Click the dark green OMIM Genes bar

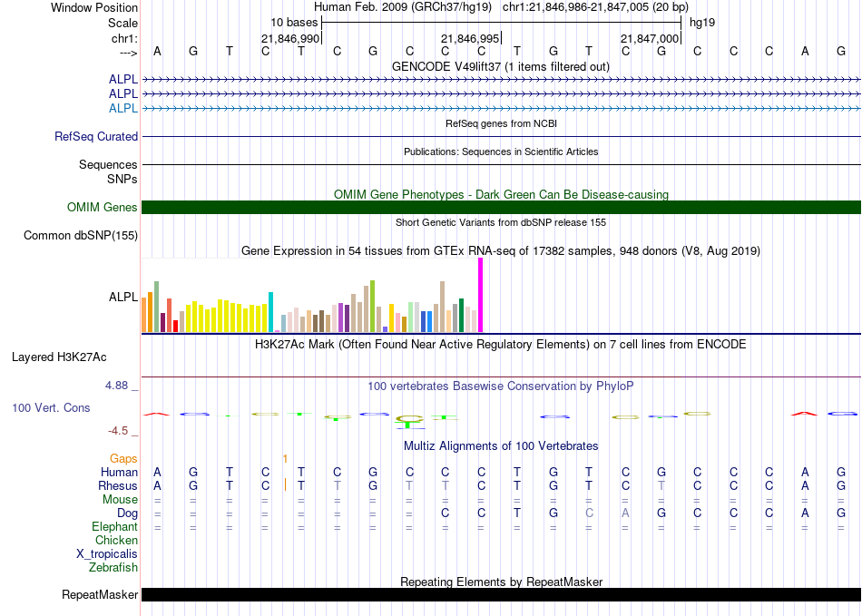pyautogui.click(x=501, y=208)
